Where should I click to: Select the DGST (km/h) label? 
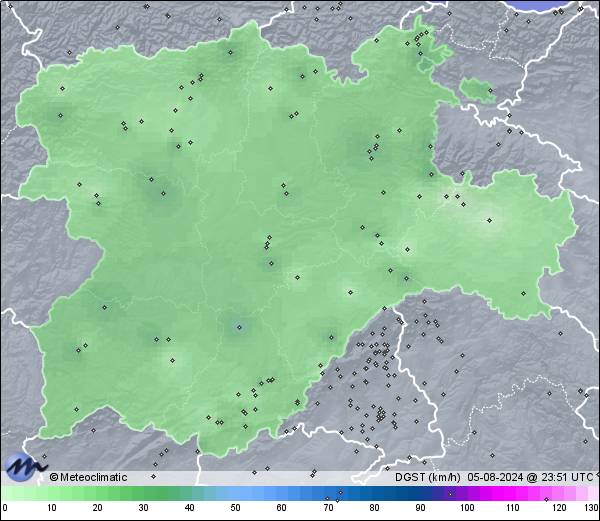coord(427,477)
